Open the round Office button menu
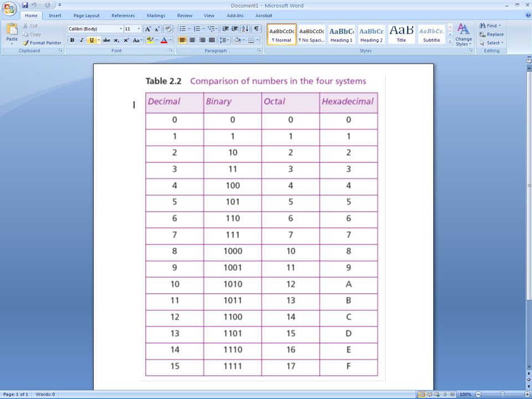The width and height of the screenshot is (532, 399). (x=9, y=8)
